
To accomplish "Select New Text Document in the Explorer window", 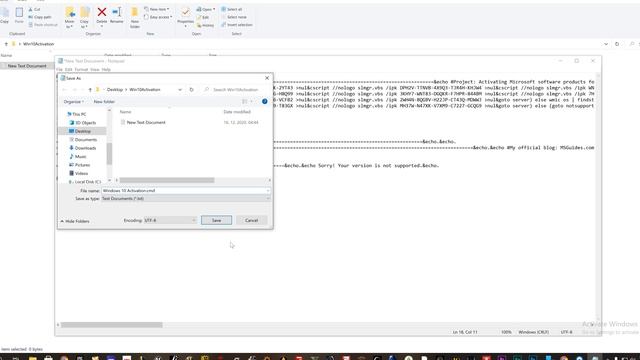I will (x=27, y=66).
